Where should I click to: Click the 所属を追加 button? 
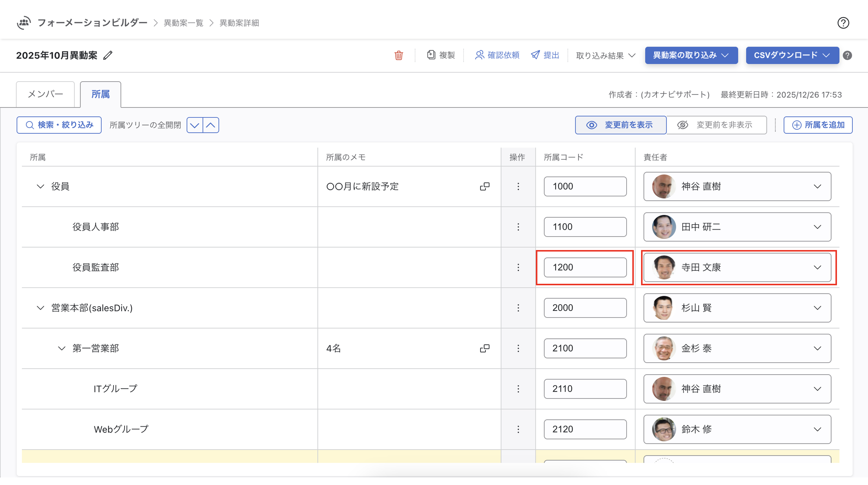818,125
